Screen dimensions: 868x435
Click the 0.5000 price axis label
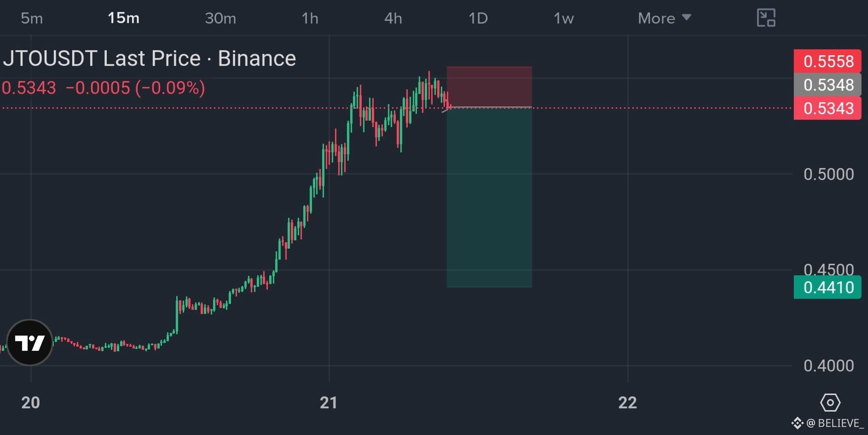click(x=828, y=174)
